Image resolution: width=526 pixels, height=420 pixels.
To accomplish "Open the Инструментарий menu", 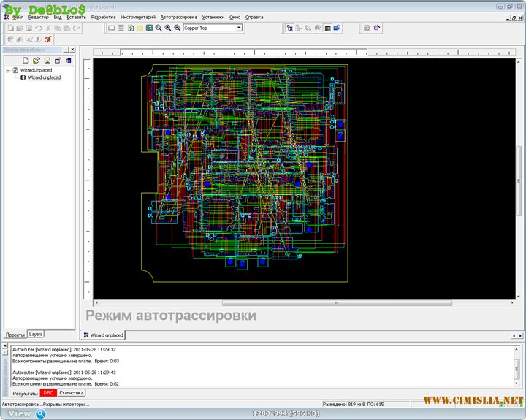I will point(137,16).
